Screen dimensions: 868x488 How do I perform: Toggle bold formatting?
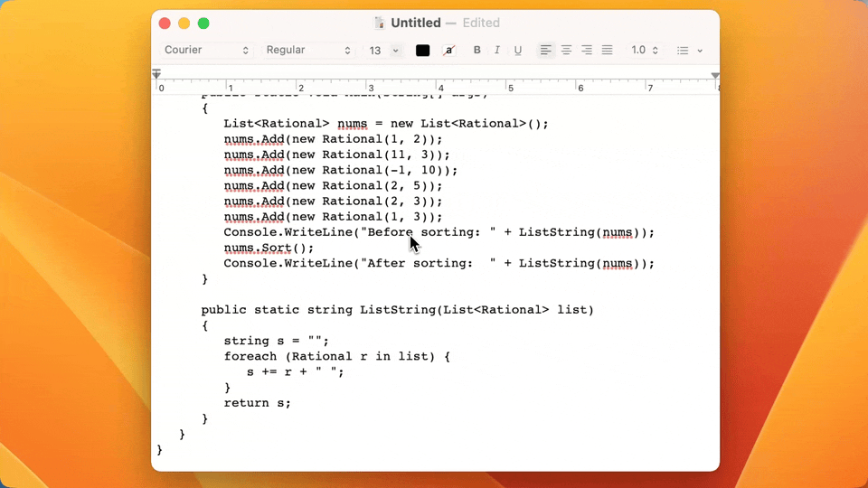[x=476, y=51]
